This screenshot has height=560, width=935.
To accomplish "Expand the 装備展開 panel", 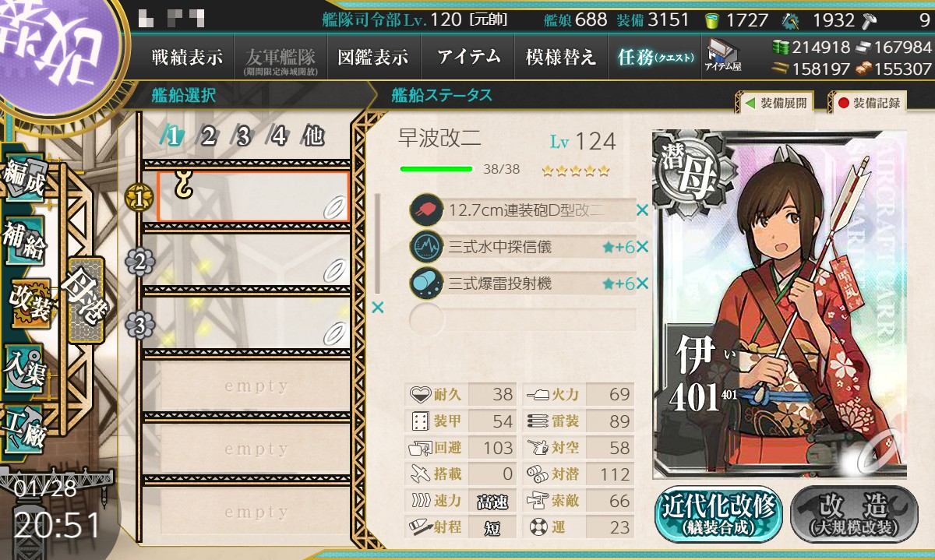I will 774,103.
